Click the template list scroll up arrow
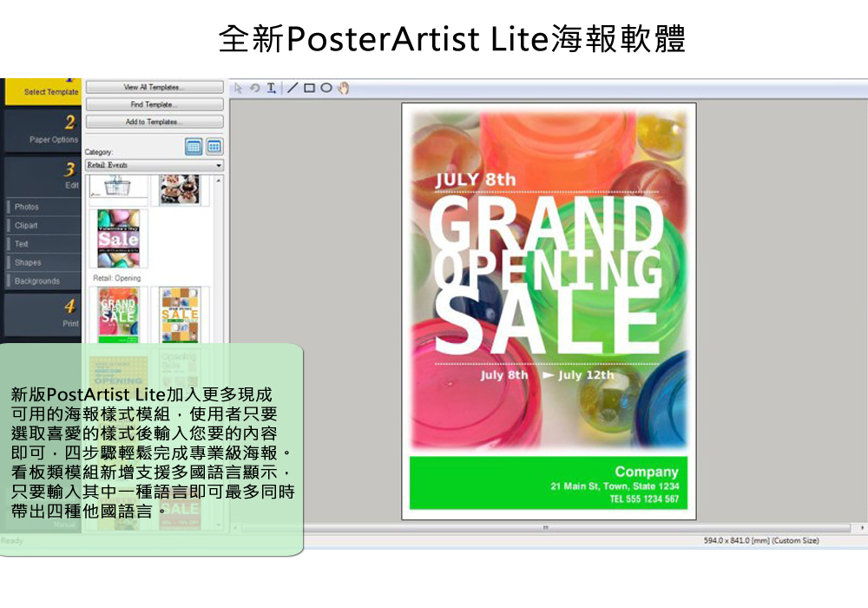Image resolution: width=868 pixels, height=608 pixels. coord(219,181)
